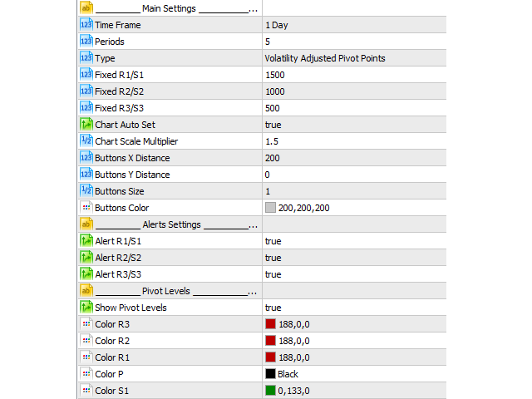Screen dimensions: 532x399
Task: Click the string icon of Pivot Levels header
Action: pyautogui.click(x=86, y=291)
